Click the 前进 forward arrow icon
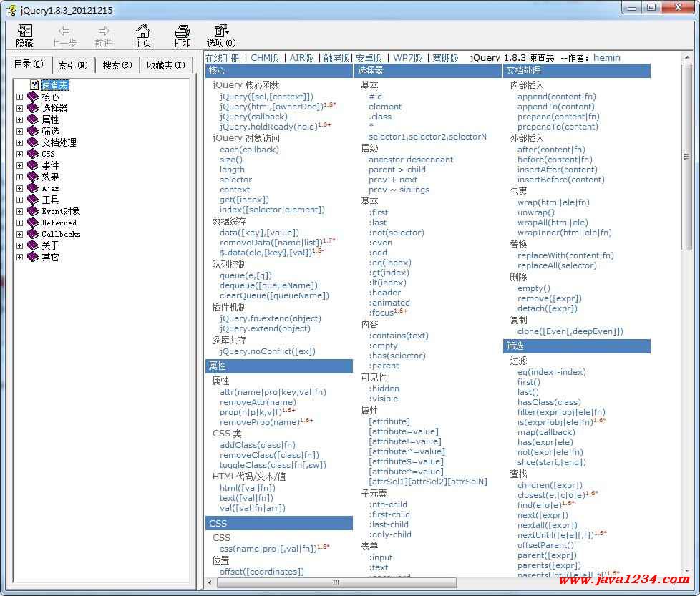 click(x=103, y=31)
